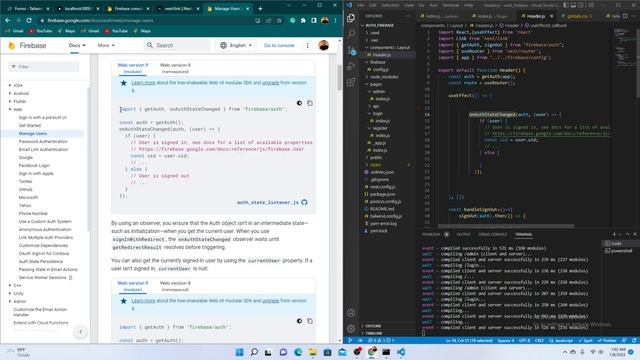The height and width of the screenshot is (360, 640).
Task: Click Firebase docs Search field
Action: [x=177, y=45]
